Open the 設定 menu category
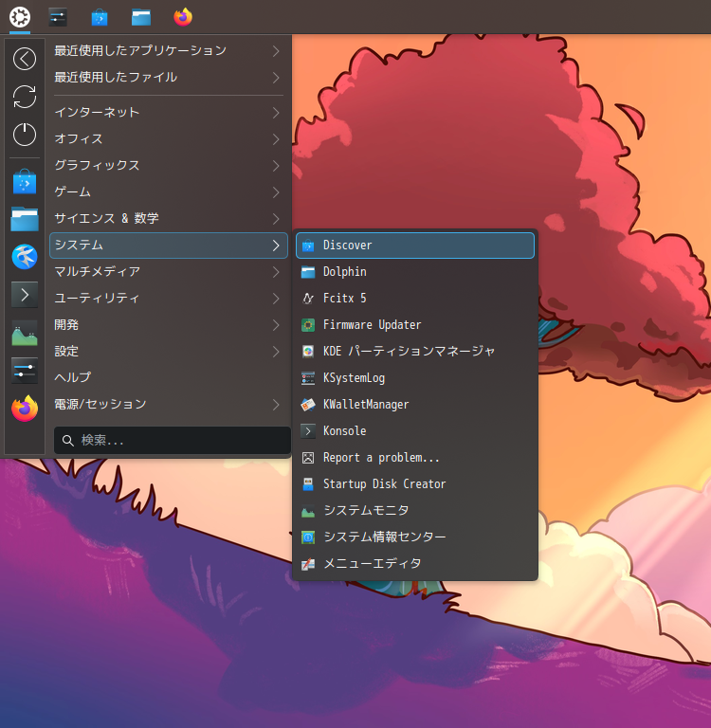This screenshot has height=728, width=711. [169, 352]
